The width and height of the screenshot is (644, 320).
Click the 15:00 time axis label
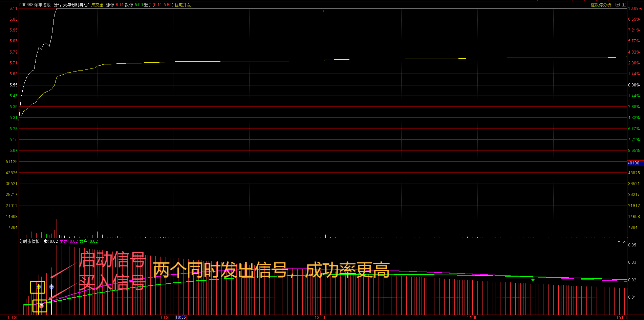[x=621, y=318]
